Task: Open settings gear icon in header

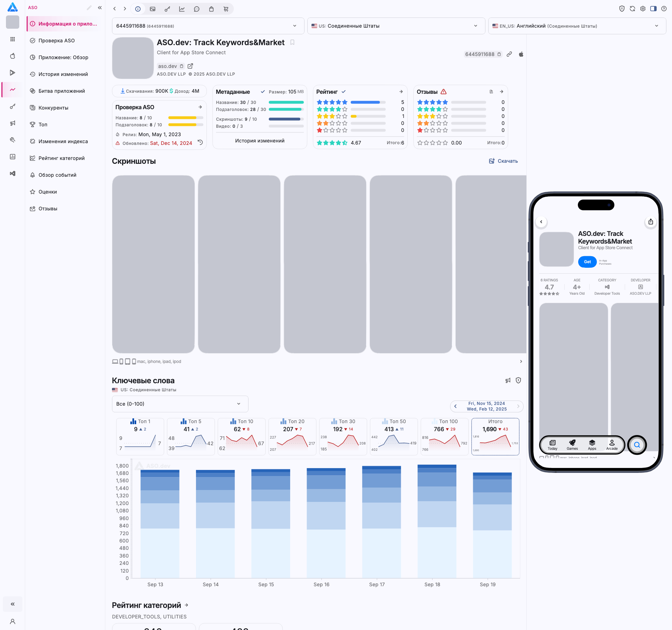Action: point(643,9)
